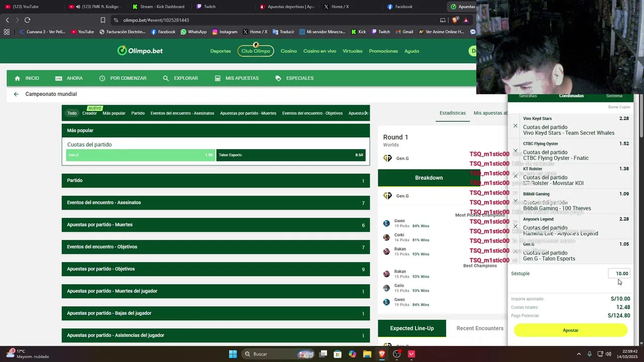Open the Expected Line-Up tab

[412, 328]
